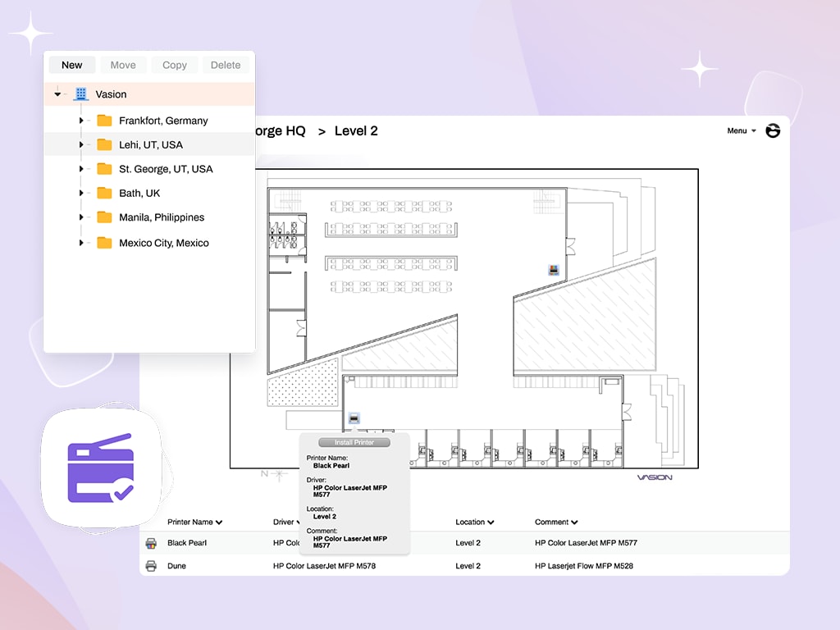The width and height of the screenshot is (840, 630).
Task: Click the Vasion building icon in tree
Action: [x=80, y=94]
